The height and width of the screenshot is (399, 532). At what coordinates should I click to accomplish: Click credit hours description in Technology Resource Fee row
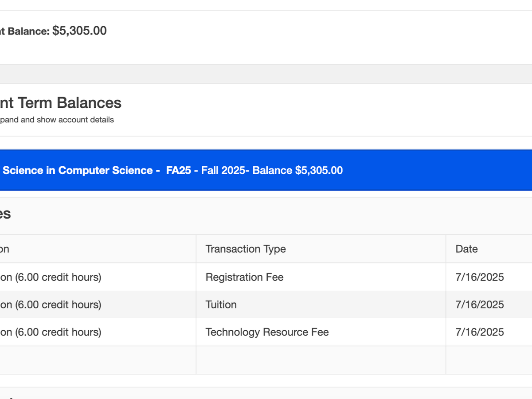click(51, 332)
